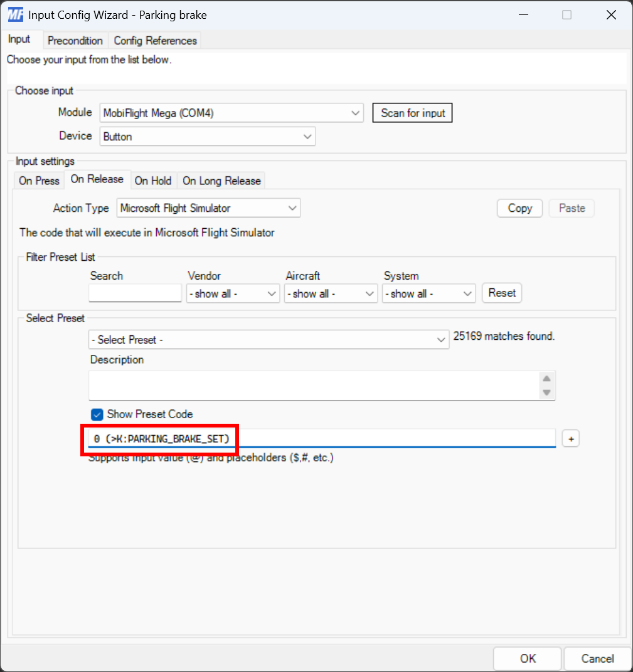Click the Copy button
Image resolution: width=633 pixels, height=672 pixels.
(520, 208)
